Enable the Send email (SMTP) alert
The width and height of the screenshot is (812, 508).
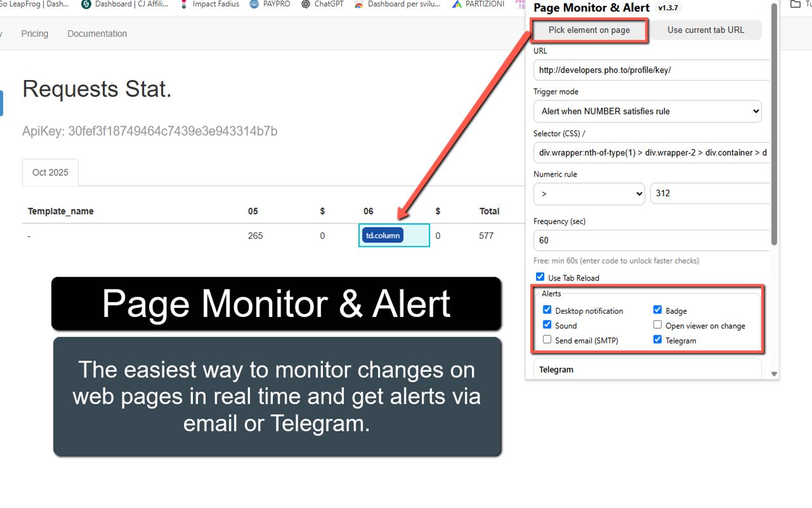click(x=547, y=339)
